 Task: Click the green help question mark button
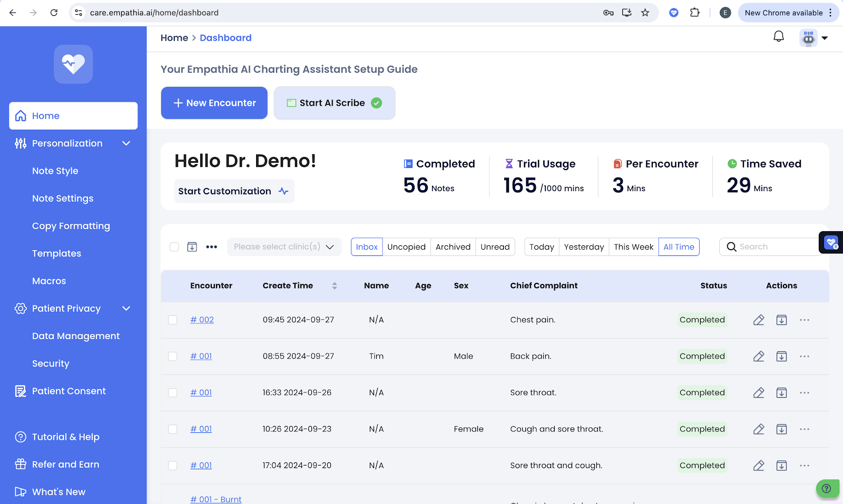point(827,489)
